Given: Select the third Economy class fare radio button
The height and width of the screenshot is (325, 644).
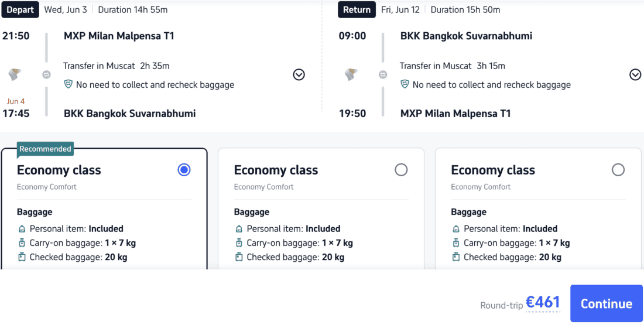Looking at the screenshot, I should [x=618, y=170].
